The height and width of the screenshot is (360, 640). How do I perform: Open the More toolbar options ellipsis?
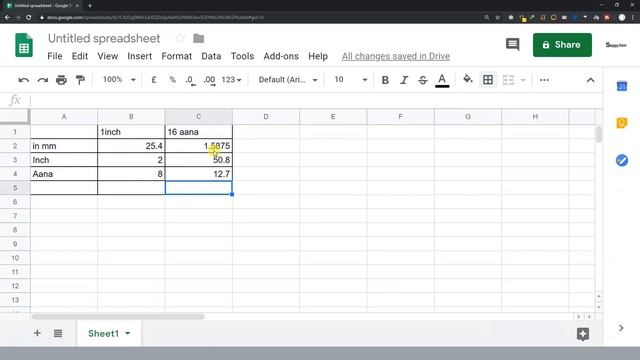coord(544,80)
